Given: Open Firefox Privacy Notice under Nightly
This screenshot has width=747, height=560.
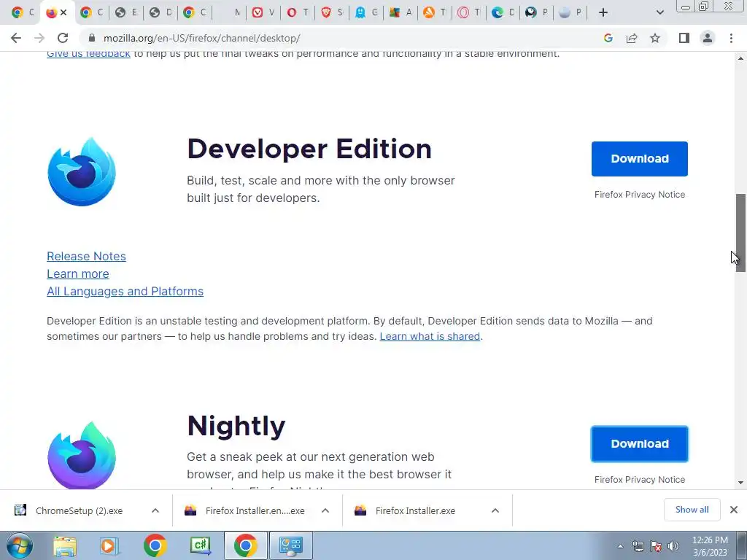Looking at the screenshot, I should point(639,480).
